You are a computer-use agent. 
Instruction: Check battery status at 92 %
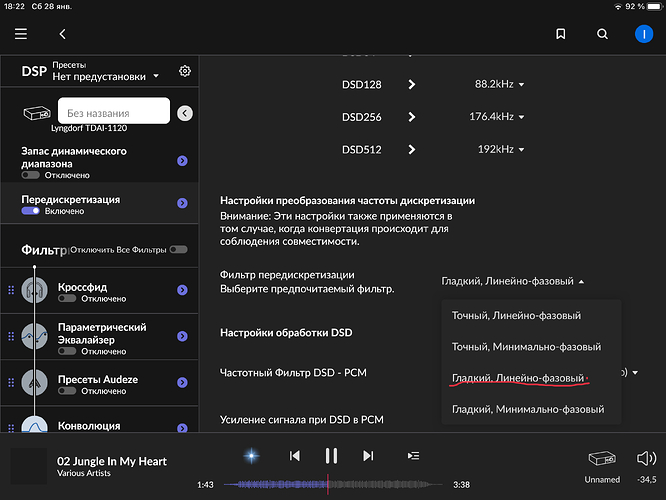click(643, 6)
